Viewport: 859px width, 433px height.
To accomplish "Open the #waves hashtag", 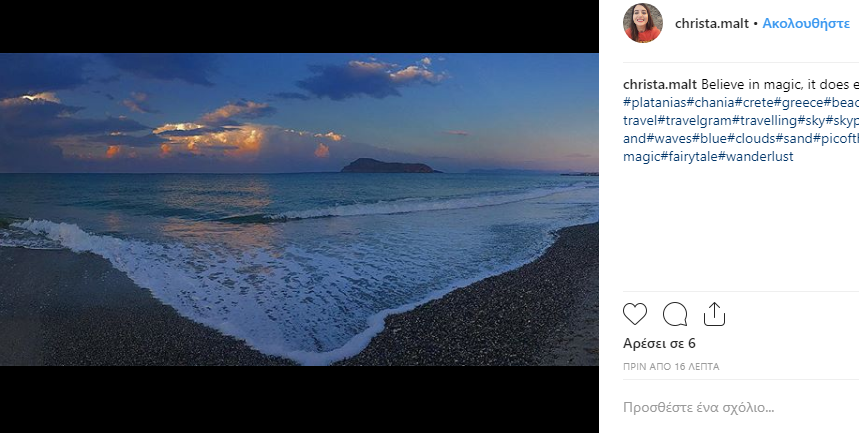I will pos(669,139).
